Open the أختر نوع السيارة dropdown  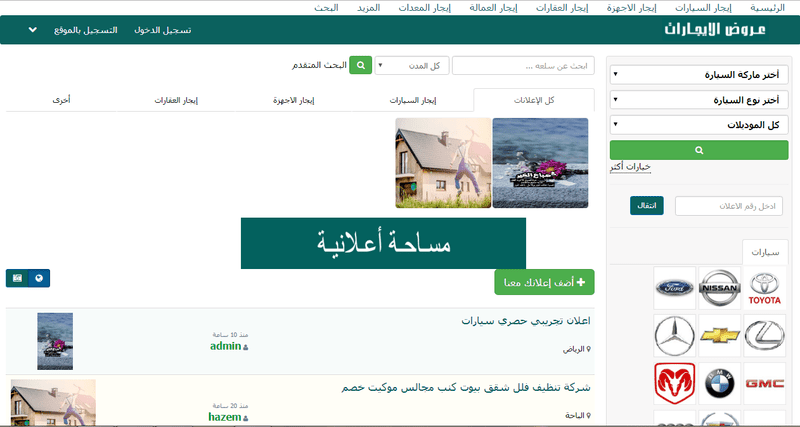coord(698,100)
